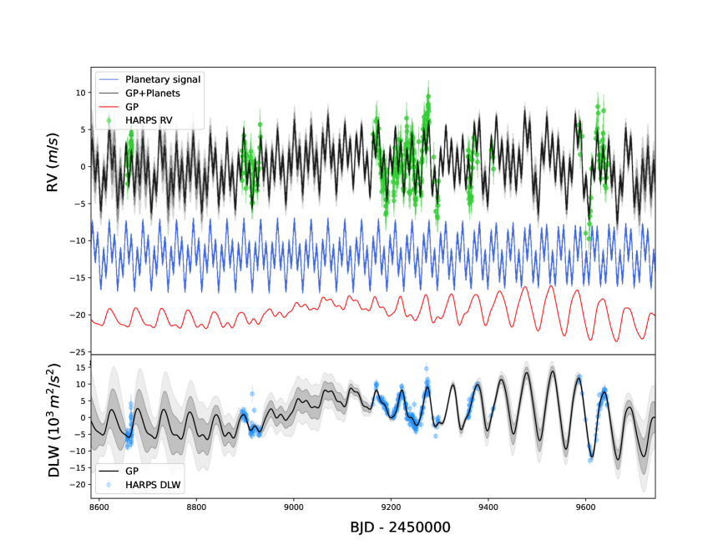728x560 pixels.
Task: Click the "8800" x-axis tick label
Action: pos(196,507)
